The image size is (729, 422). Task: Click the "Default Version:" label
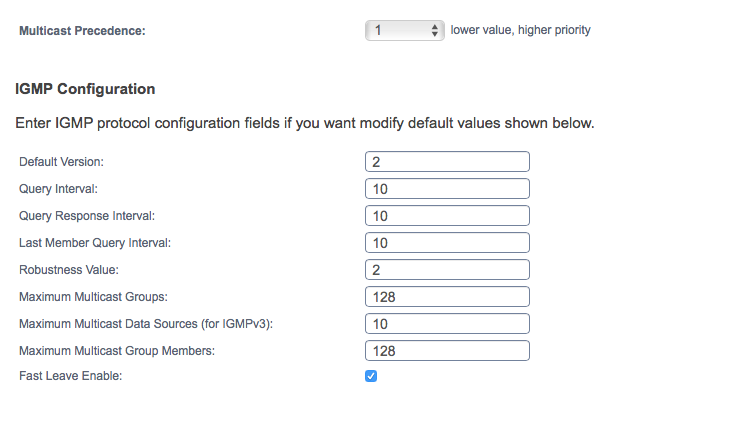tap(61, 162)
